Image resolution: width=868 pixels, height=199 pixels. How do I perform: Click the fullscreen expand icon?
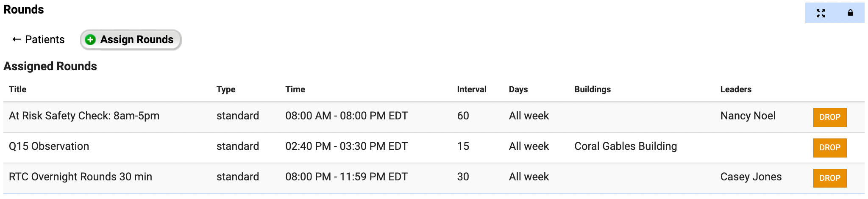tap(821, 13)
